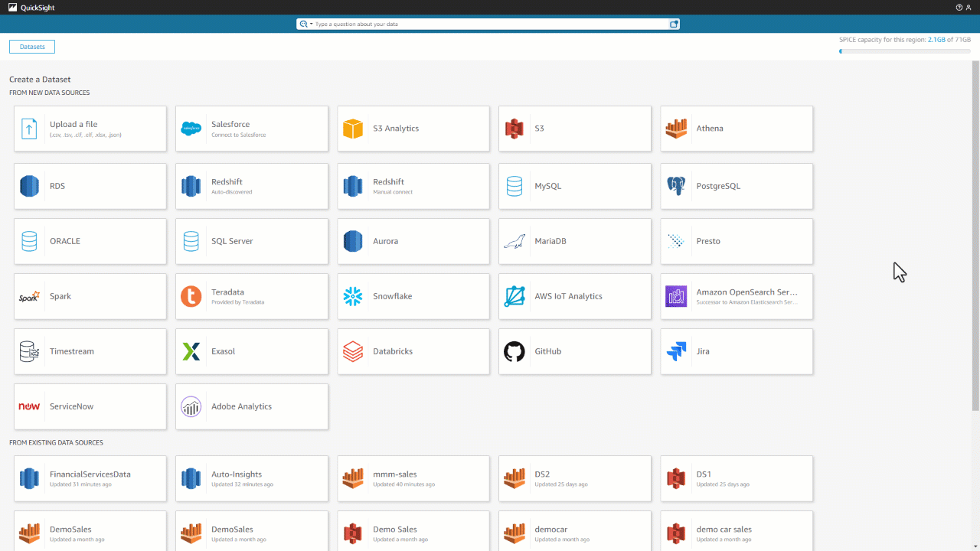Viewport: 980px width, 551px height.
Task: Open the democar data source
Action: [575, 531]
